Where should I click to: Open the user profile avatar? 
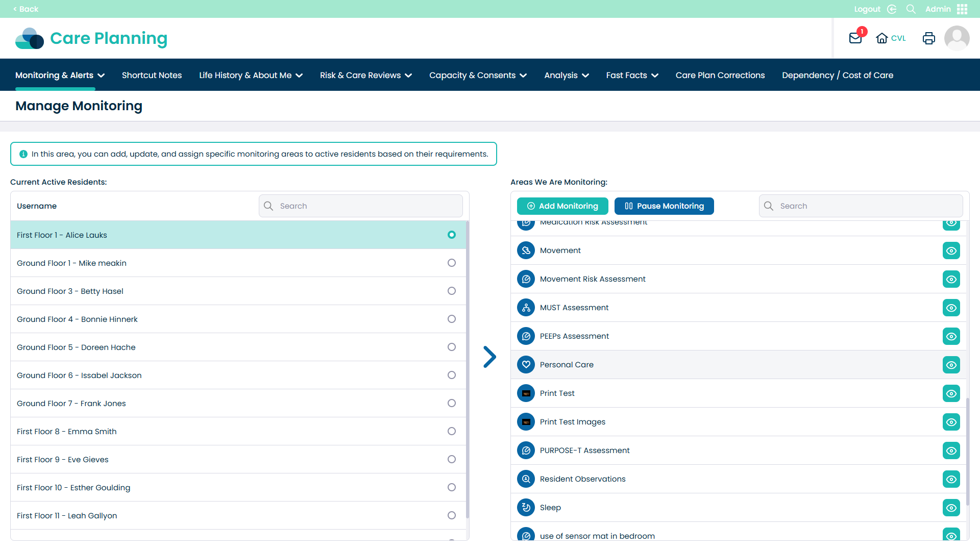(957, 38)
